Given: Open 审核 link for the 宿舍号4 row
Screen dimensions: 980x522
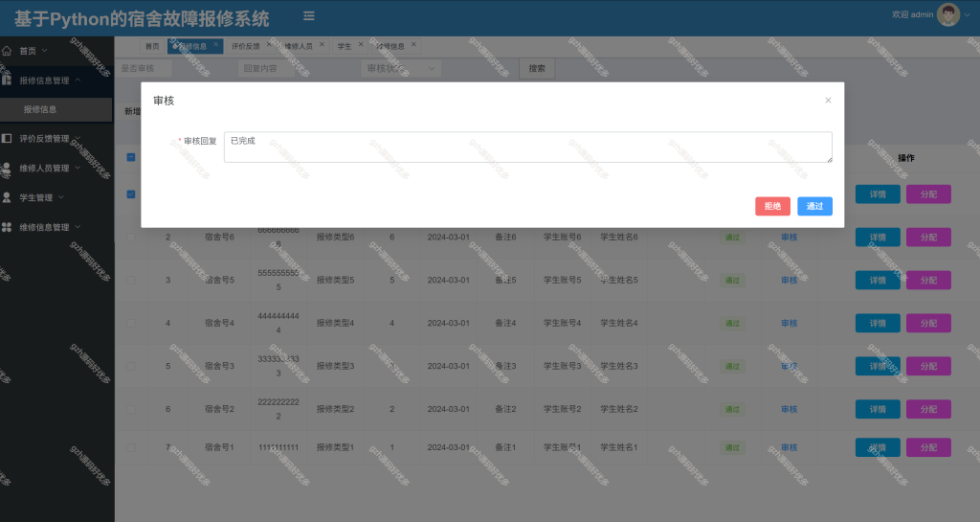Looking at the screenshot, I should coord(790,323).
